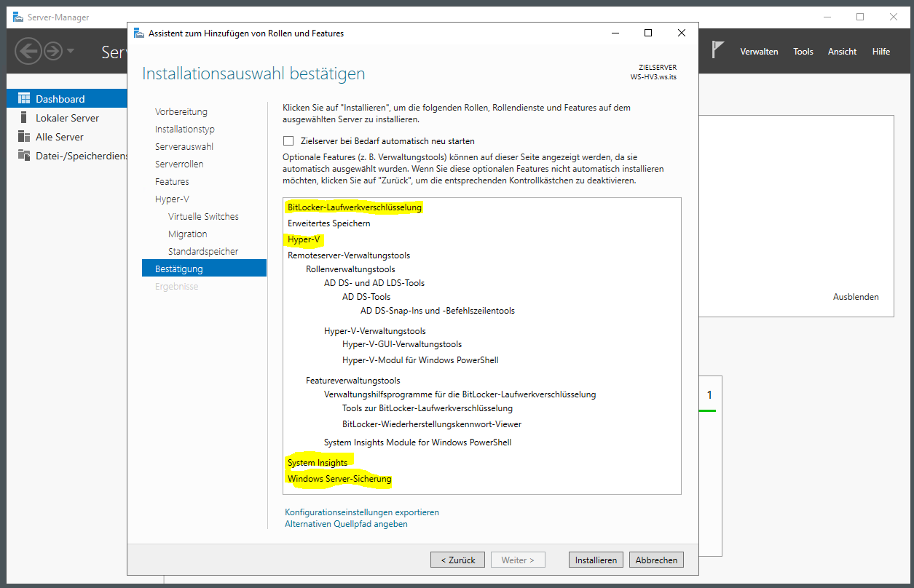This screenshot has width=914, height=588.
Task: Go to Virtuelle Switches wizard step
Action: (203, 217)
